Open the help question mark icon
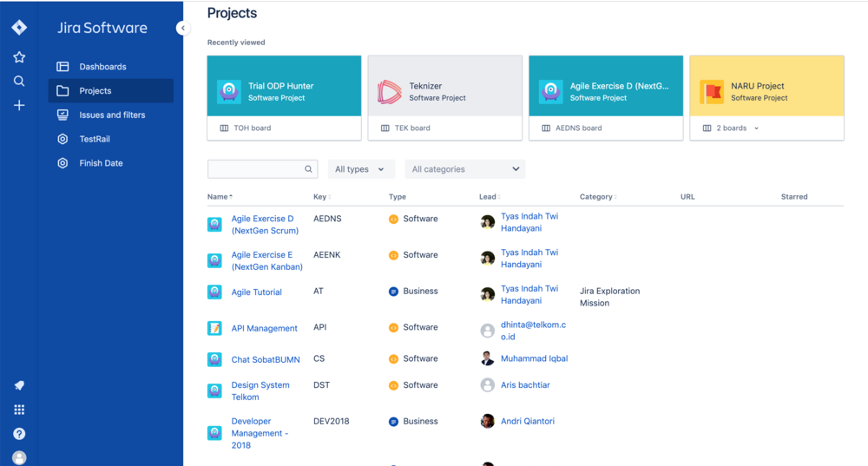Screen dimensions: 868x466 (x=19, y=434)
